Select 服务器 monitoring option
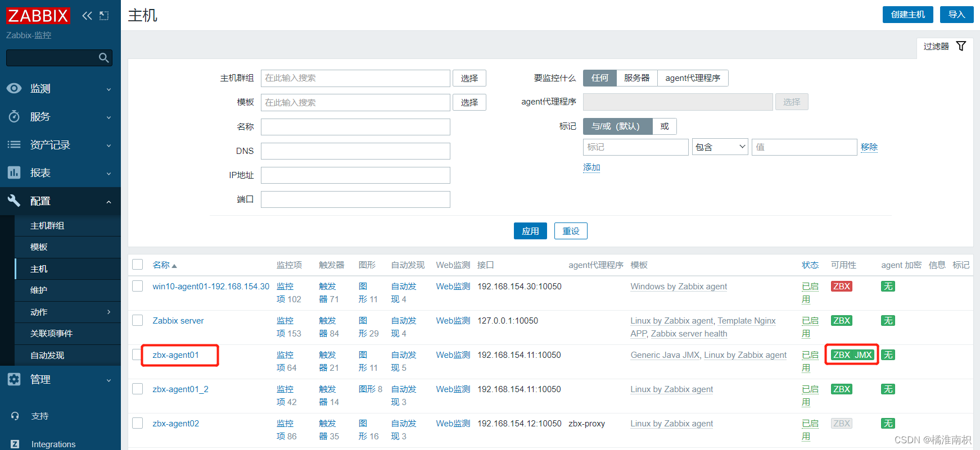 tap(637, 78)
